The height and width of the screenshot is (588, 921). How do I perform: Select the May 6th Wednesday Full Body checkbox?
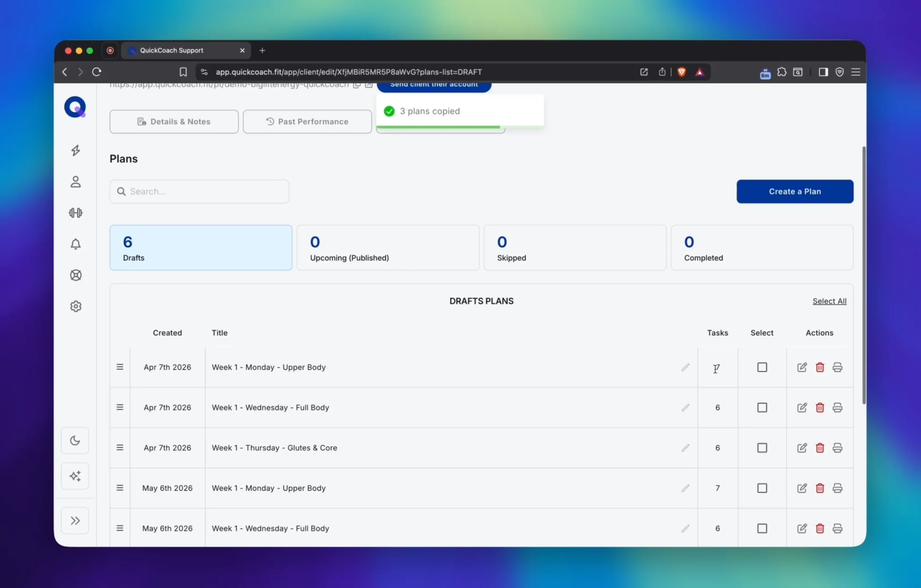(762, 528)
